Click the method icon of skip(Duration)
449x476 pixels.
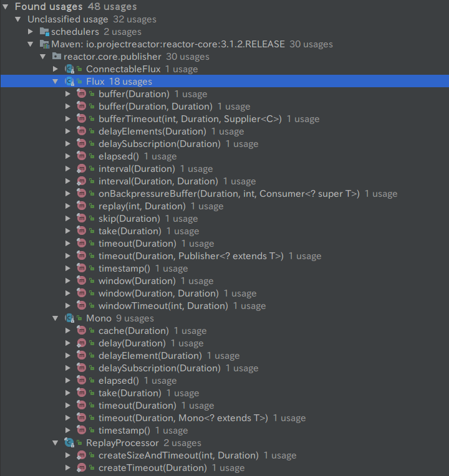click(x=82, y=219)
